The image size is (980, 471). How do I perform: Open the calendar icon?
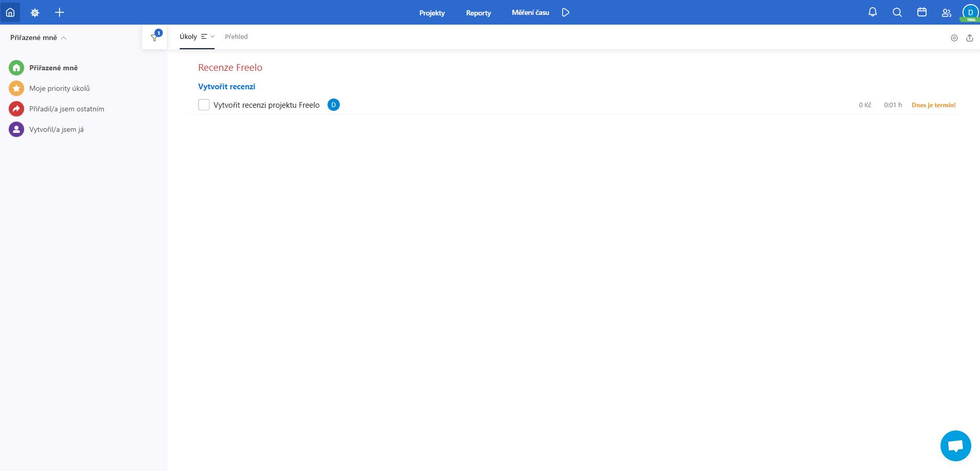(922, 12)
